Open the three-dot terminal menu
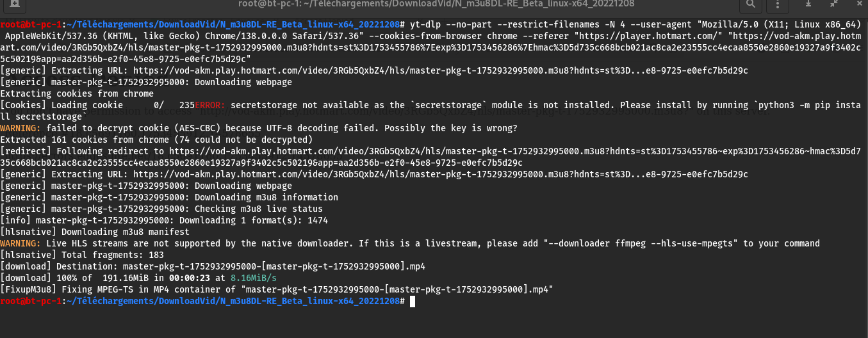This screenshot has height=338, width=868. (778, 4)
